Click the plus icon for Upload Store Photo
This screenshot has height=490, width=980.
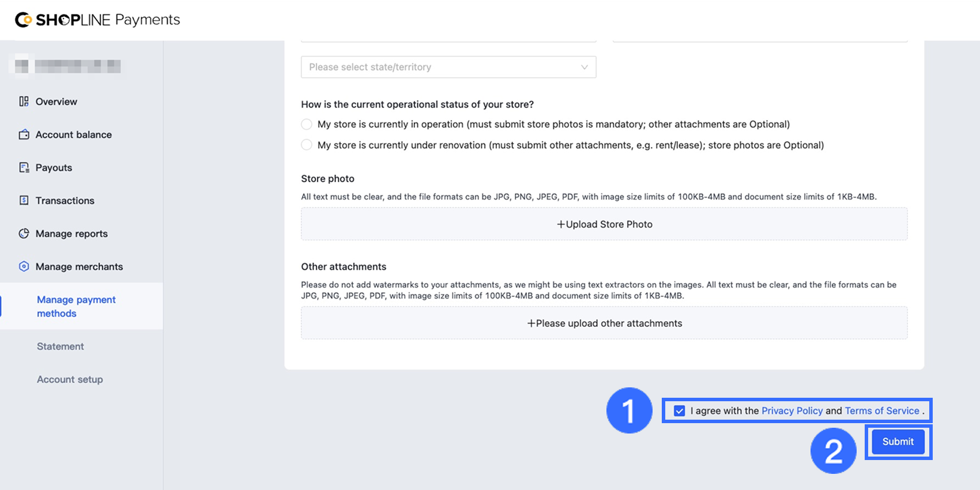(560, 224)
